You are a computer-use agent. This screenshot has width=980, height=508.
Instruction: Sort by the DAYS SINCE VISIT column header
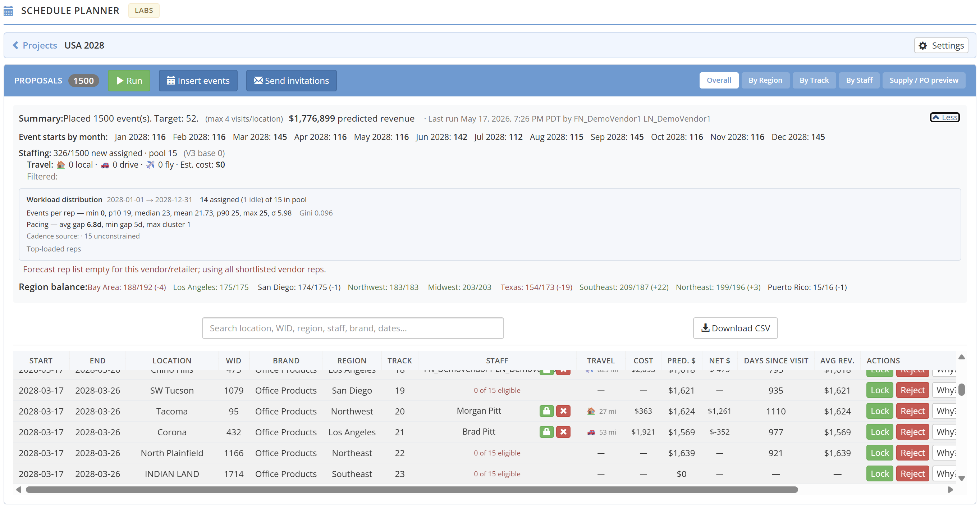click(x=776, y=360)
